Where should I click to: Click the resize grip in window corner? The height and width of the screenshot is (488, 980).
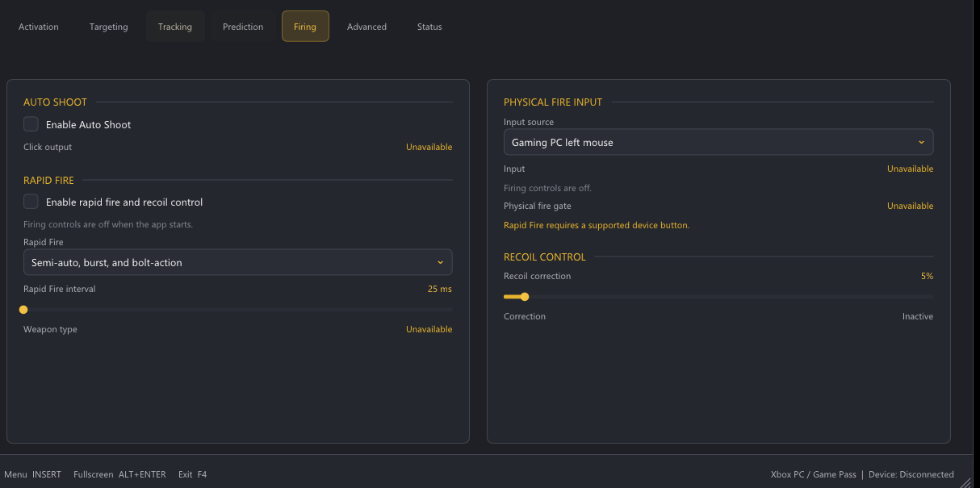965,482
